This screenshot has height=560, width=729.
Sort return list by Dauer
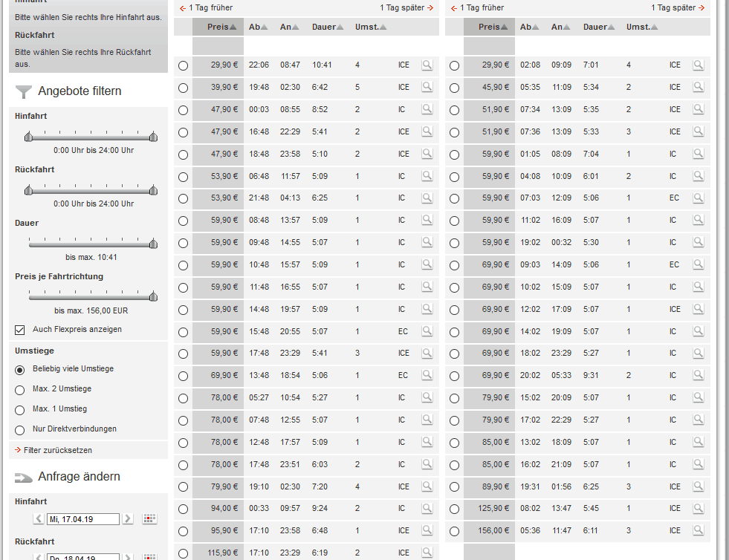(x=599, y=27)
